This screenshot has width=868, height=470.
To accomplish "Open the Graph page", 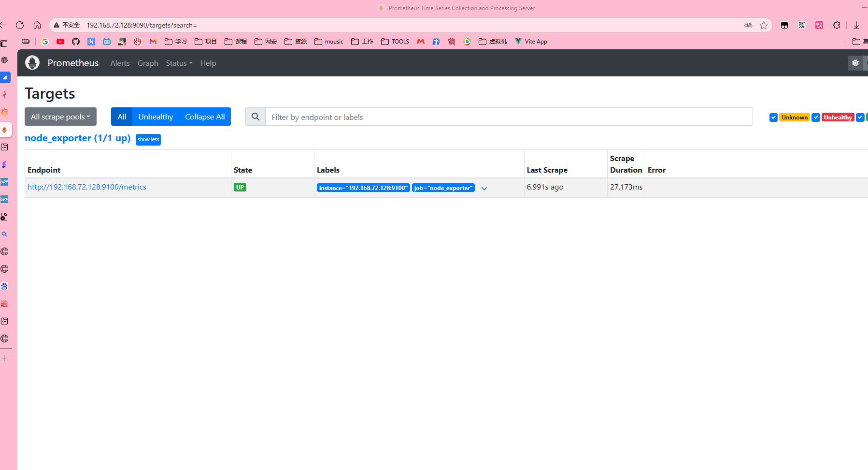I will 148,63.
